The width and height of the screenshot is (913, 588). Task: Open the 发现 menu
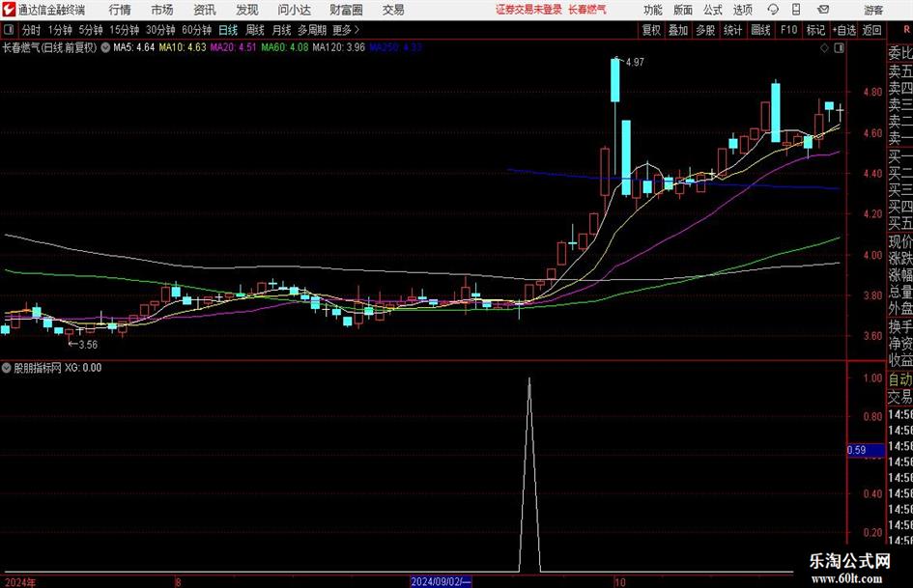pos(247,10)
